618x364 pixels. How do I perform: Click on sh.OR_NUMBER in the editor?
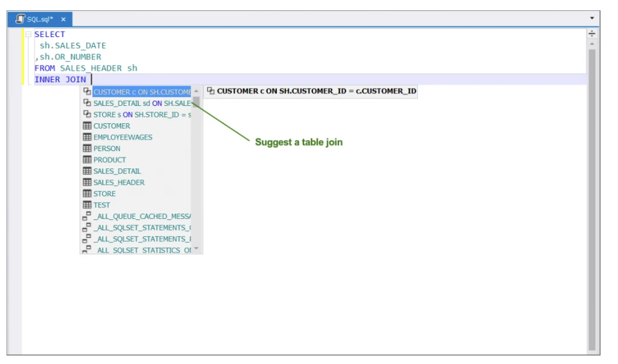71,57
